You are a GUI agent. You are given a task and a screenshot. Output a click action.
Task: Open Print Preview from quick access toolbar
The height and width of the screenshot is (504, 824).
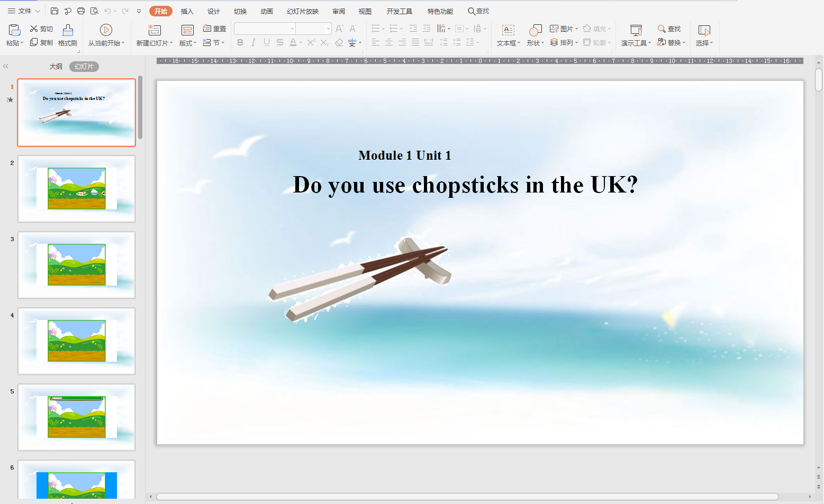coord(94,11)
